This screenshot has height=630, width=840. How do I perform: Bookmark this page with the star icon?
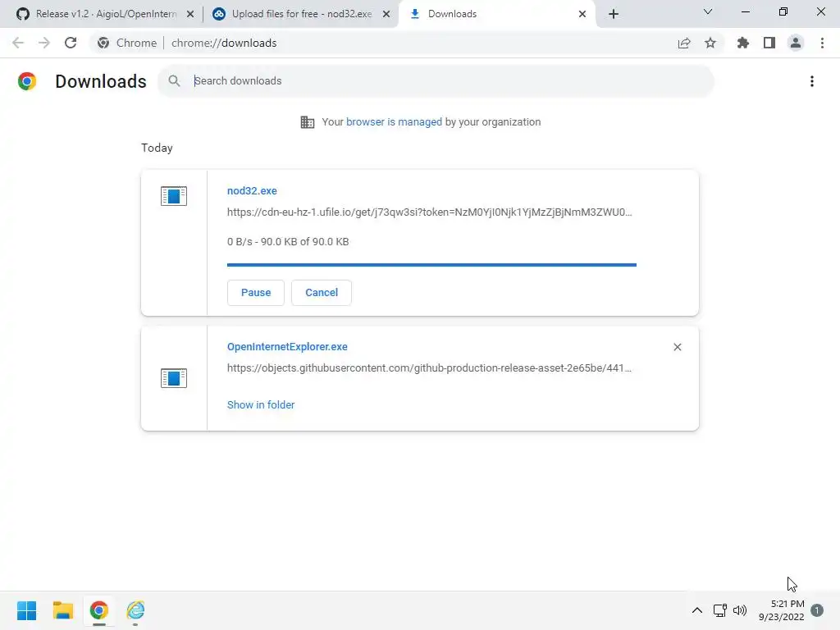click(710, 43)
